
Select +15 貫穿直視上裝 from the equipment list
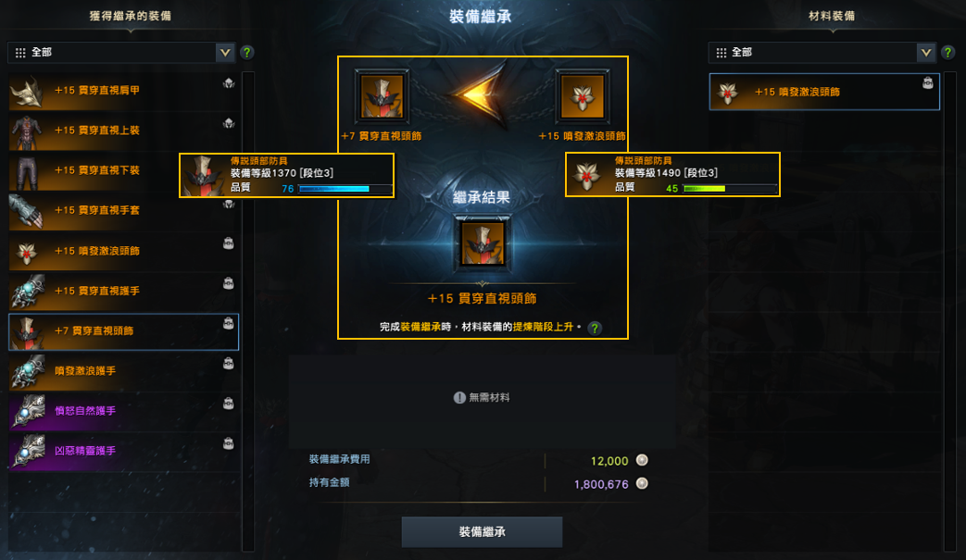[x=123, y=131]
